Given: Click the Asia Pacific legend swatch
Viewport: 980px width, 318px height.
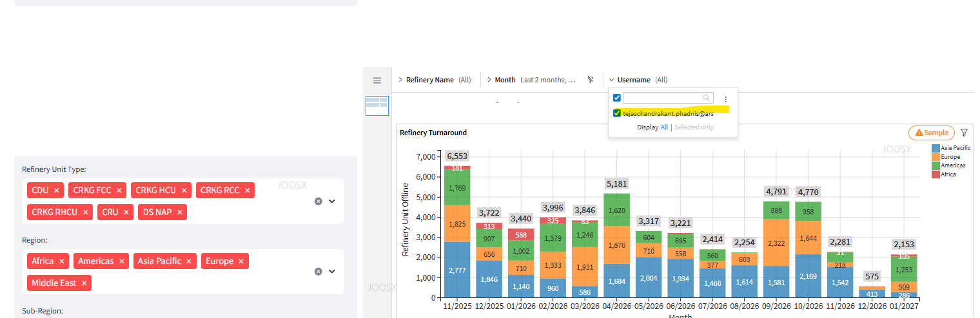Looking at the screenshot, I should [936, 148].
